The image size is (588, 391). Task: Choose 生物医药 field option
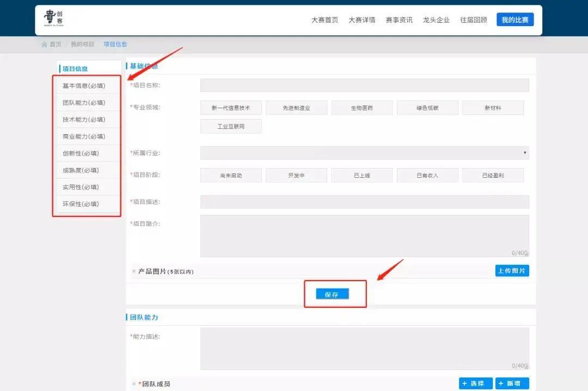pos(362,108)
